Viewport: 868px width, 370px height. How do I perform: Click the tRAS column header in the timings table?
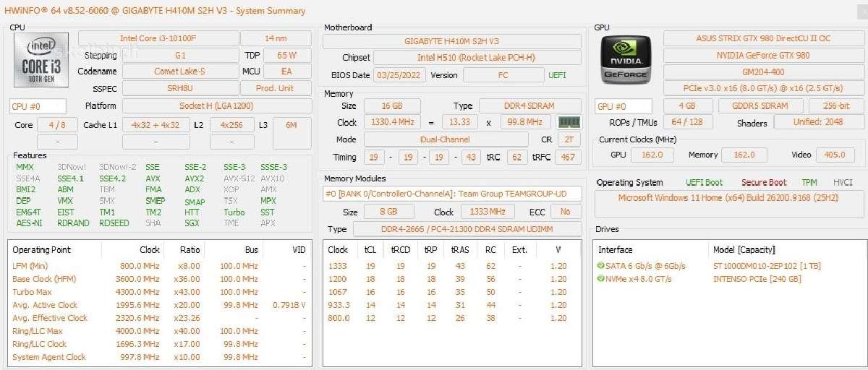[x=461, y=249]
